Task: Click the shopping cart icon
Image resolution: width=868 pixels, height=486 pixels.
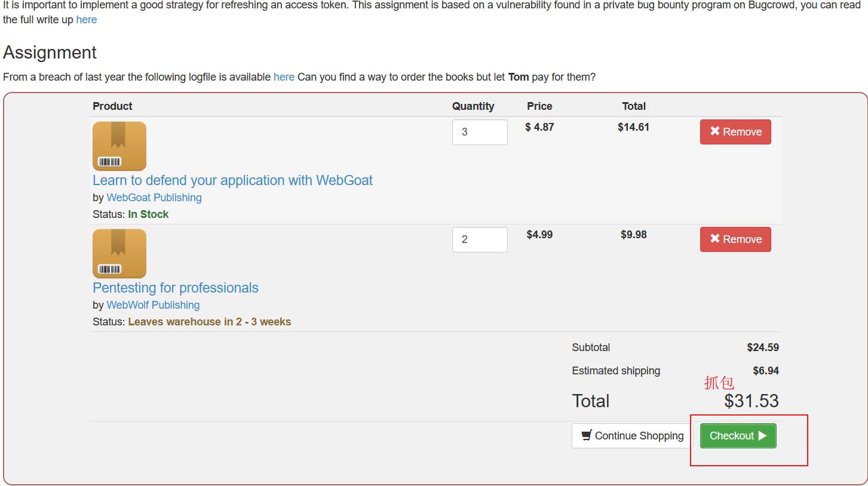Action: coord(587,435)
